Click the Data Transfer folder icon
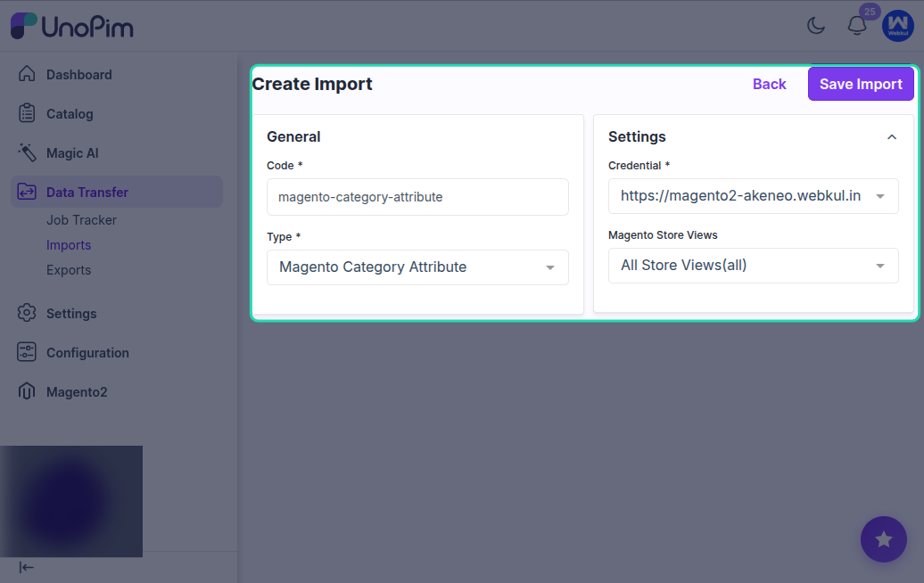Screen dimensions: 924x583 point(27,192)
